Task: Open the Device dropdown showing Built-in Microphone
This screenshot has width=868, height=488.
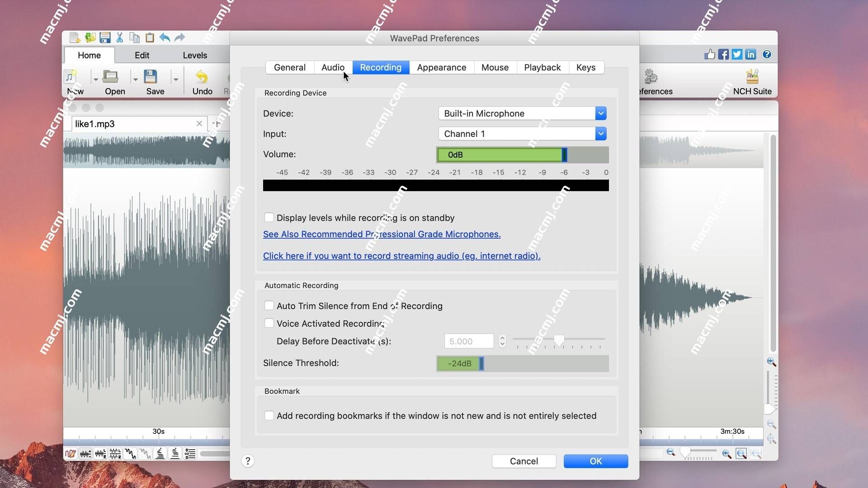Action: click(522, 113)
